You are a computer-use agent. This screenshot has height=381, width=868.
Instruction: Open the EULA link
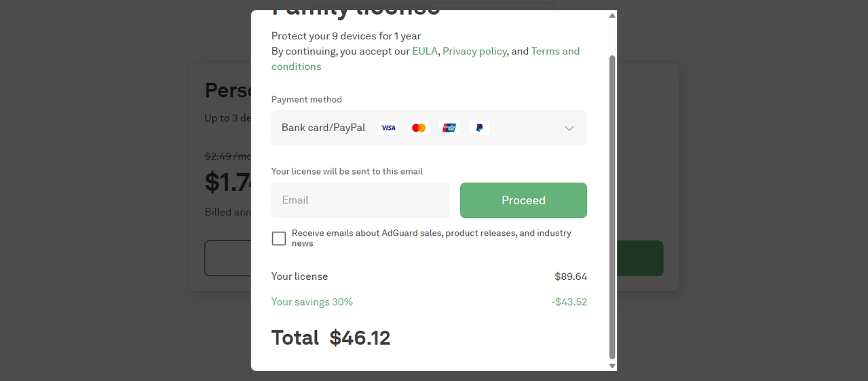(425, 51)
